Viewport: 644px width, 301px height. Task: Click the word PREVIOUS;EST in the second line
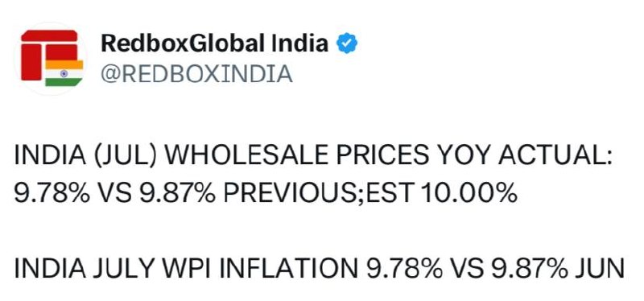coord(318,193)
